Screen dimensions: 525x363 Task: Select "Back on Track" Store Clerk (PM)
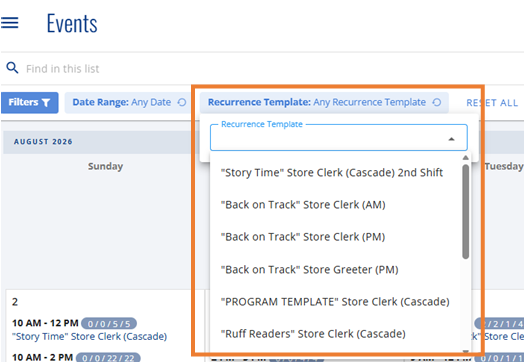(x=303, y=237)
